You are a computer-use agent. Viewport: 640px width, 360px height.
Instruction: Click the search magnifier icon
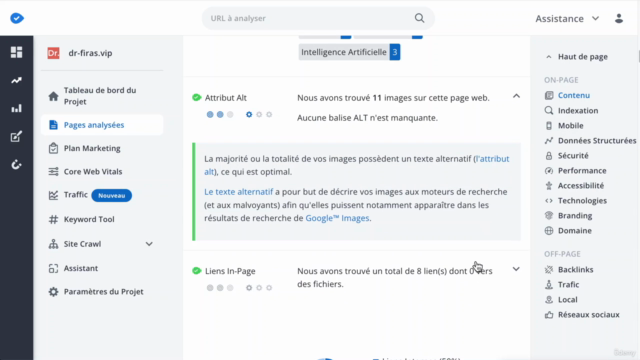tap(419, 18)
